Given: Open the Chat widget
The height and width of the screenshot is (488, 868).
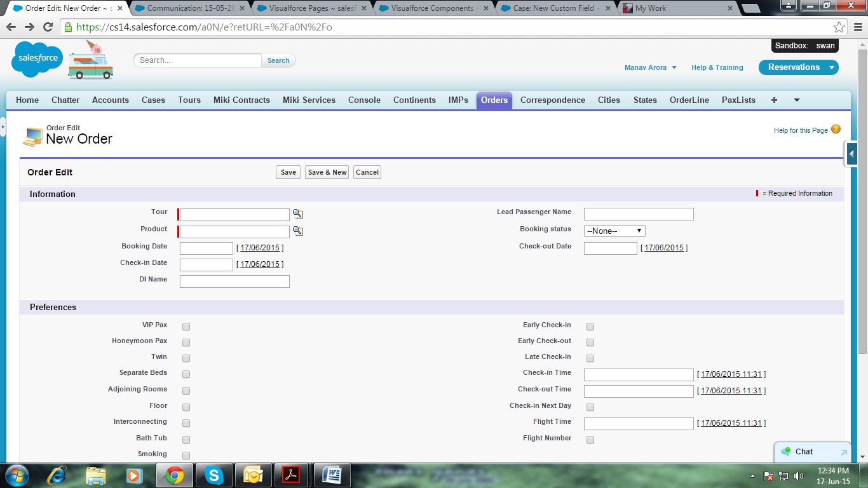Looking at the screenshot, I should pyautogui.click(x=812, y=452).
